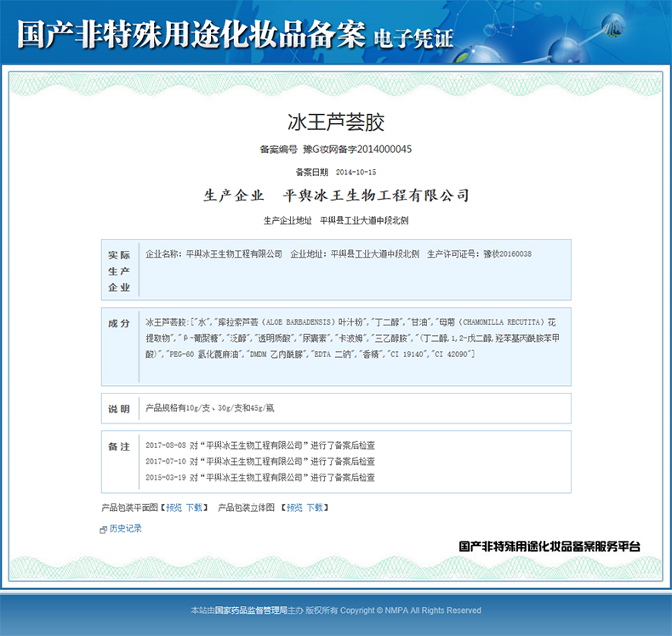Click 国家药品监督管理局 in the footer

coord(251,610)
